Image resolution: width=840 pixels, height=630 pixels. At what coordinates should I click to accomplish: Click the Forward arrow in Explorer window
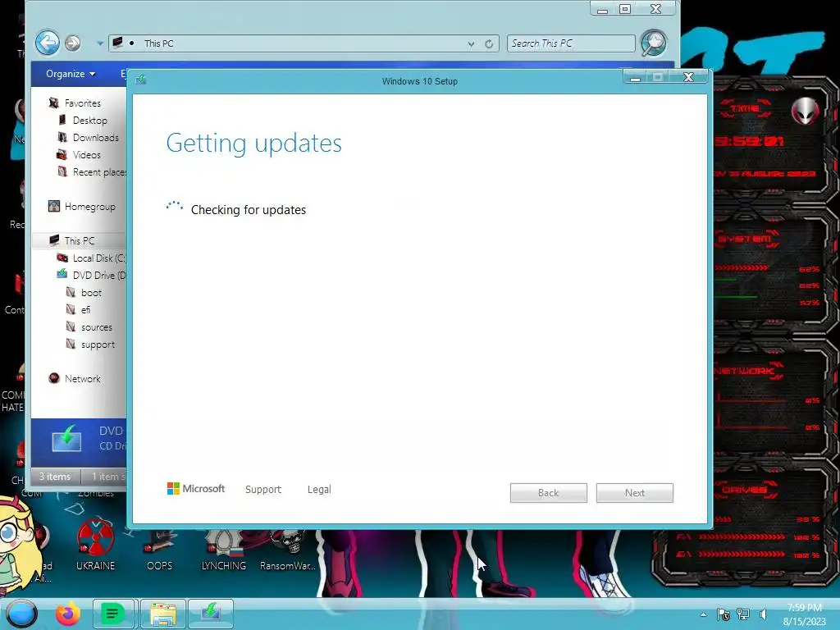[x=73, y=43]
